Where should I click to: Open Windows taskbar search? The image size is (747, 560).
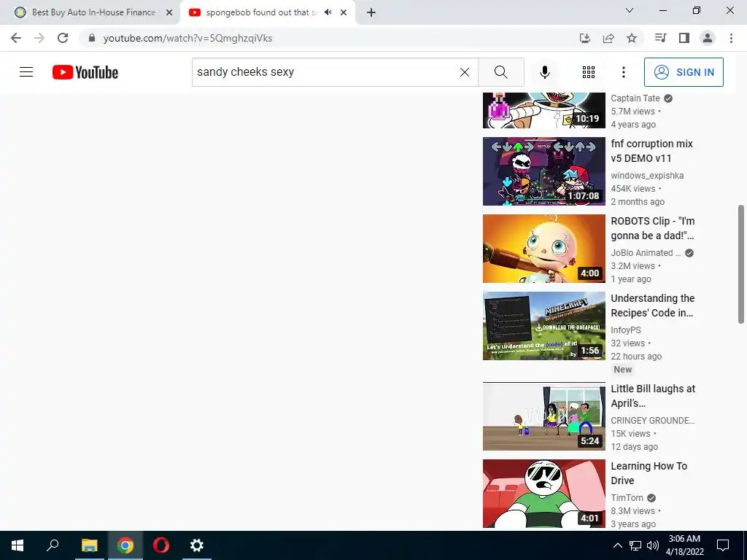(53, 545)
